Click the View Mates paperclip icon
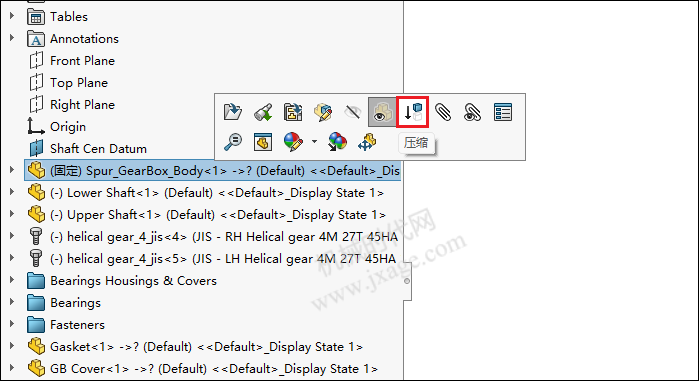Screen dimensions: 699x381 [443, 112]
